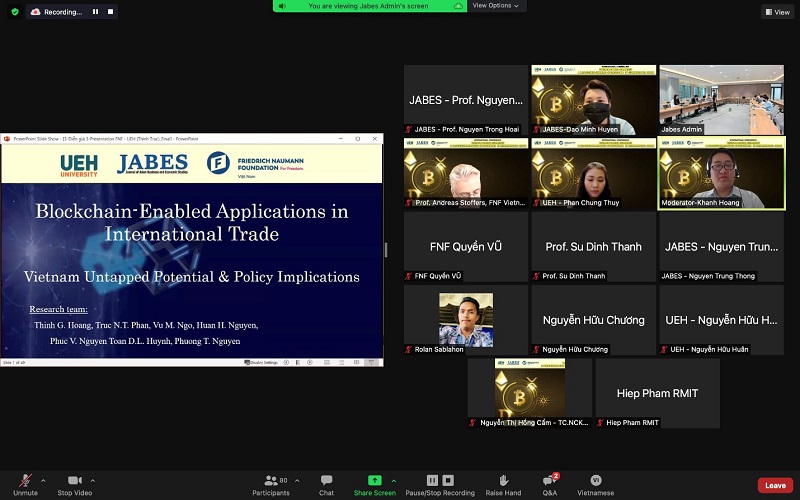Select the JABES - Nguyen Trung Thong tile
800x500 pixels.
[x=721, y=246]
